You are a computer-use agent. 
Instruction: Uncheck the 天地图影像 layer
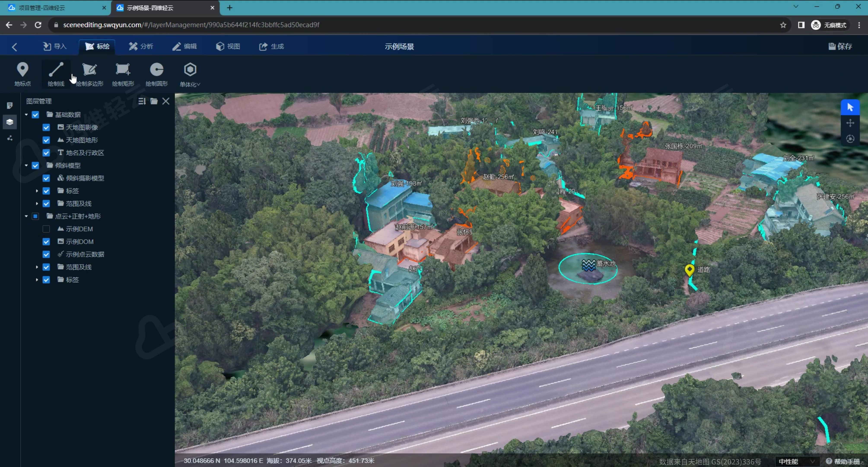46,127
